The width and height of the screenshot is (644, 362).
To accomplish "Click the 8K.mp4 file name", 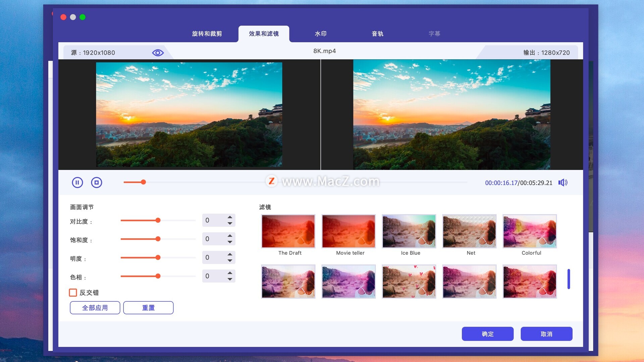I will click(x=325, y=51).
